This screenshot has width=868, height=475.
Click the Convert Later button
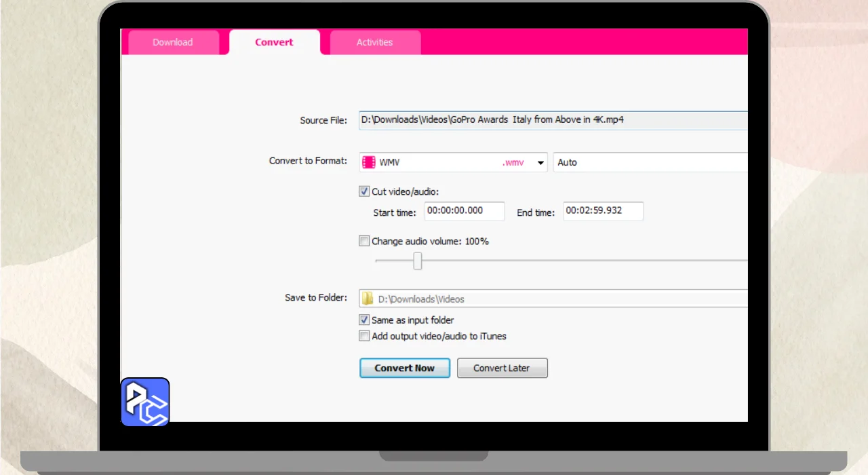(502, 368)
